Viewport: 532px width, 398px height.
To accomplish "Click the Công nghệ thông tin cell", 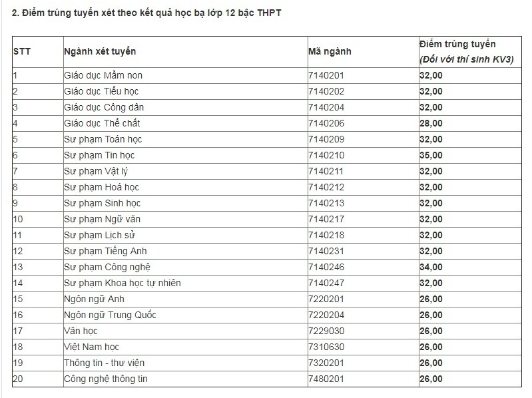I will coord(106,379).
